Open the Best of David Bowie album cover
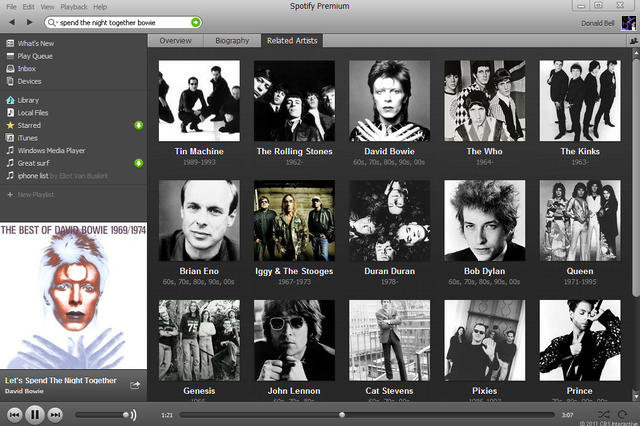The image size is (640, 426). (x=73, y=296)
